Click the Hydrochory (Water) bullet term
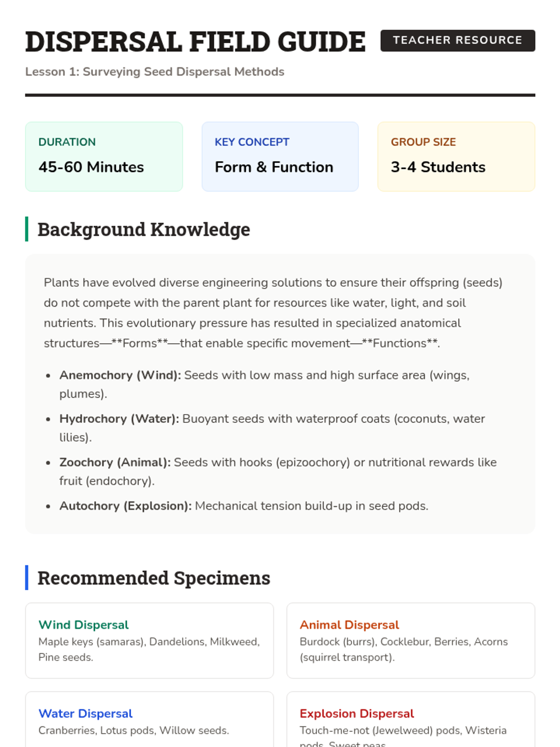The width and height of the screenshot is (560, 747). 119,419
